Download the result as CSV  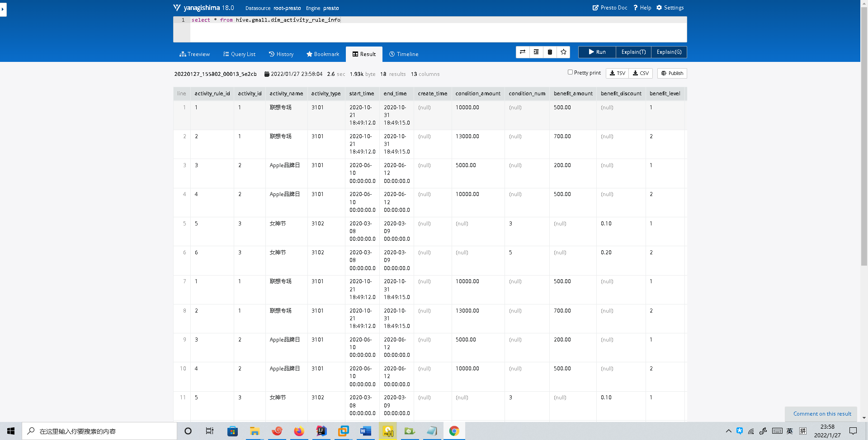point(641,73)
